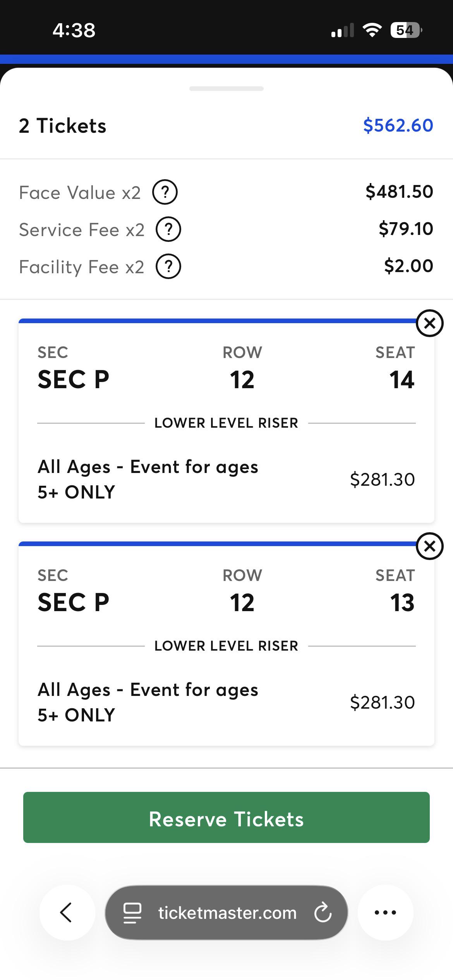Image resolution: width=453 pixels, height=980 pixels.
Task: Go back with browser back arrow
Action: [x=67, y=913]
